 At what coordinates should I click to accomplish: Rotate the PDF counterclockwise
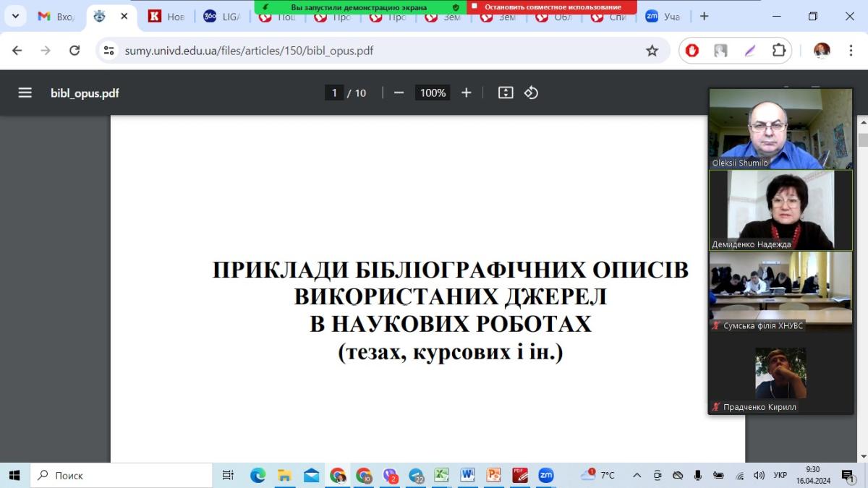click(x=532, y=93)
